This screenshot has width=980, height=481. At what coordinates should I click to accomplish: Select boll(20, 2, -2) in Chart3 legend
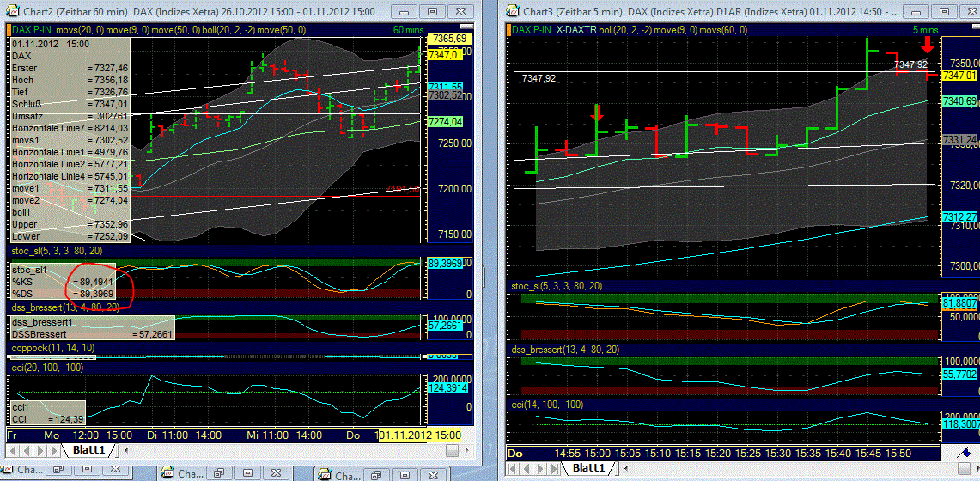[x=625, y=29]
